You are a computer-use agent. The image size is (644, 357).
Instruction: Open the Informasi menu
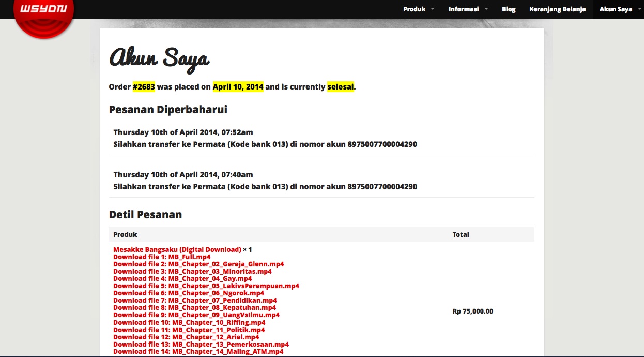point(464,9)
